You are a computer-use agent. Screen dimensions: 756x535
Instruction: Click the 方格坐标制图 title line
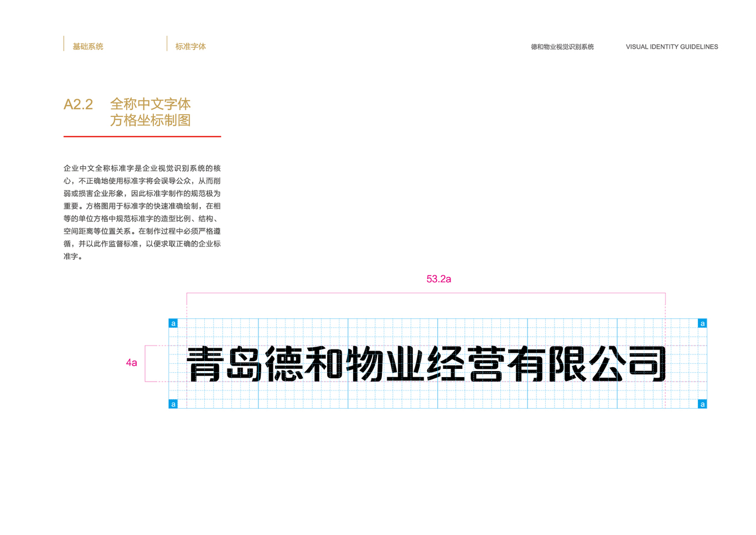[151, 120]
